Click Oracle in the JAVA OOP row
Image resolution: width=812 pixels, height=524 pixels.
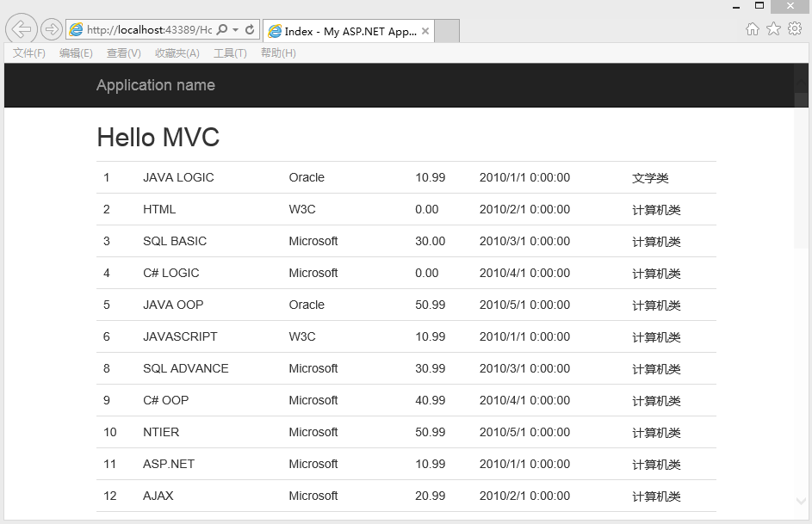307,305
